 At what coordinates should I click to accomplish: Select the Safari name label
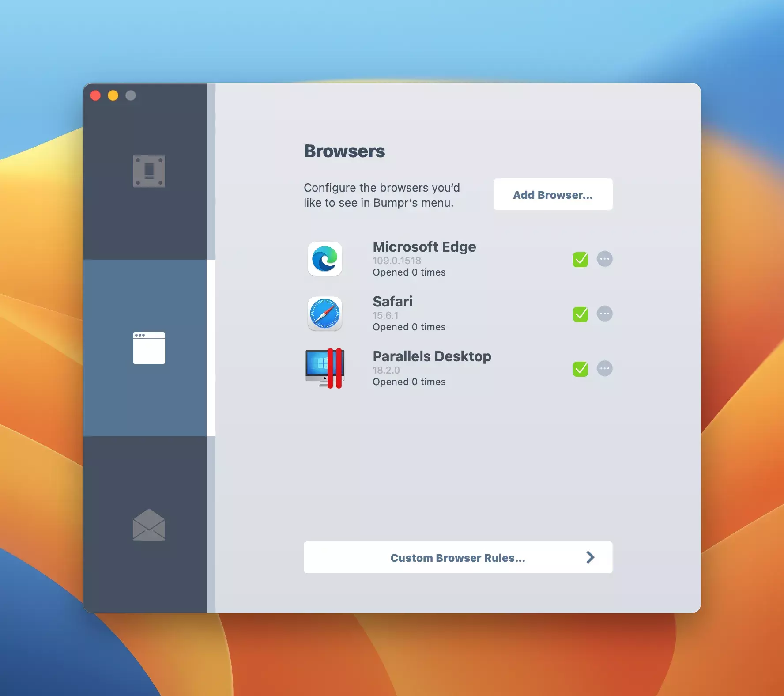coord(392,301)
